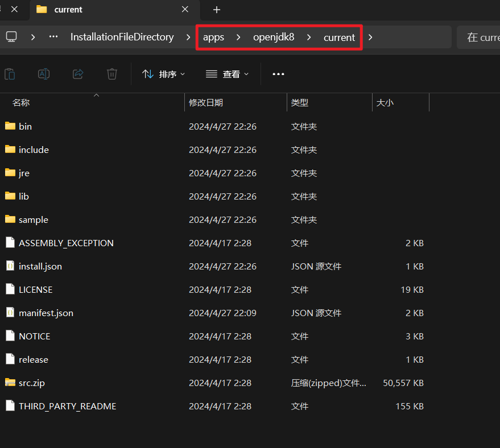This screenshot has height=448, width=500.
Task: Click the file name 'sample'
Action: click(x=34, y=220)
